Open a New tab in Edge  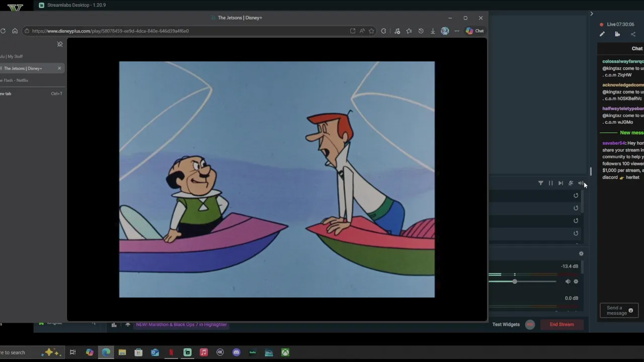(32, 94)
